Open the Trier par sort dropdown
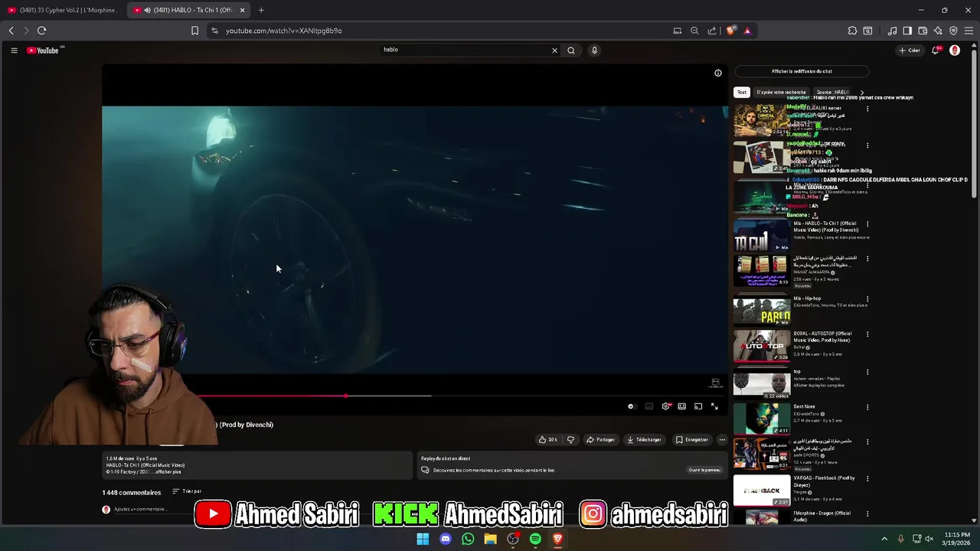Image resolution: width=980 pixels, height=551 pixels. pos(187,491)
